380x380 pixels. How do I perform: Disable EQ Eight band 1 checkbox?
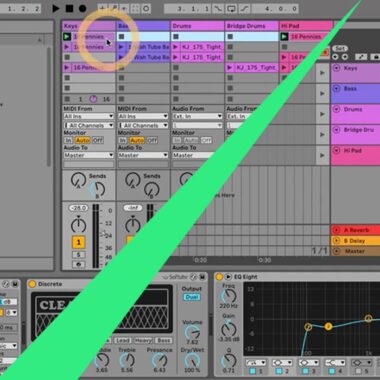(253, 371)
